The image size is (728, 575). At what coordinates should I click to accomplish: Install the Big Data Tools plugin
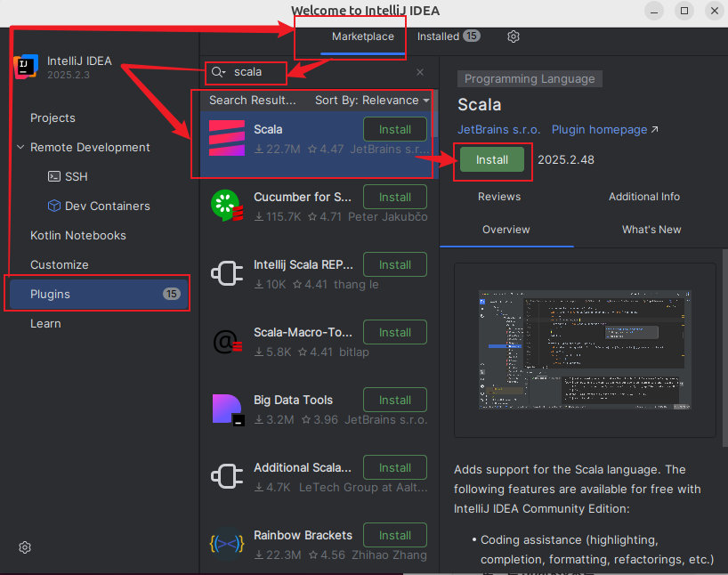pos(394,400)
